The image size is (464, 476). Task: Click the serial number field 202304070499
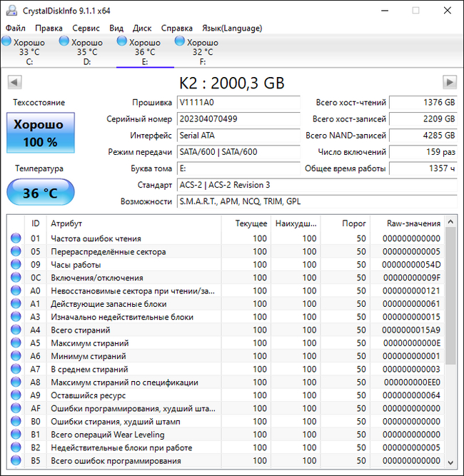coord(238,119)
